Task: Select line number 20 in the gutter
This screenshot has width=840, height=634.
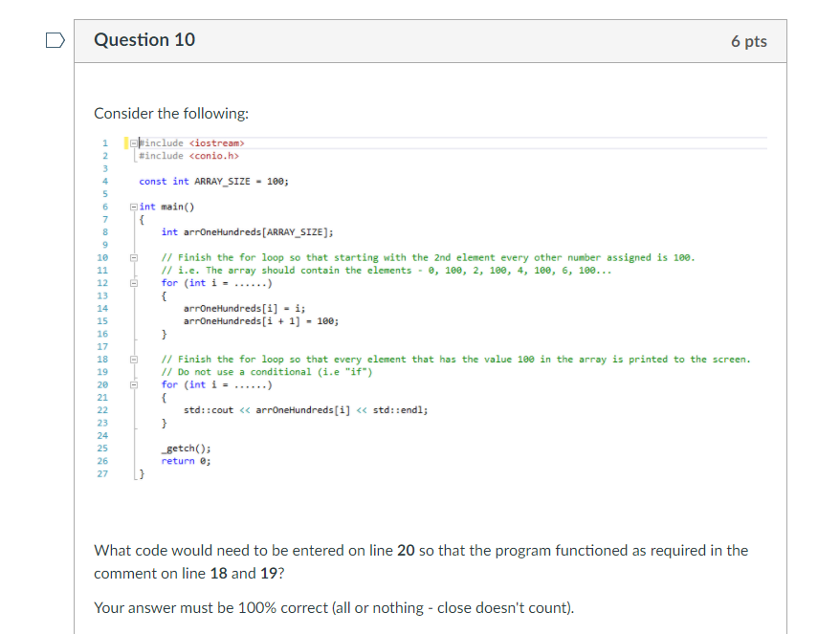Action: pyautogui.click(x=102, y=384)
